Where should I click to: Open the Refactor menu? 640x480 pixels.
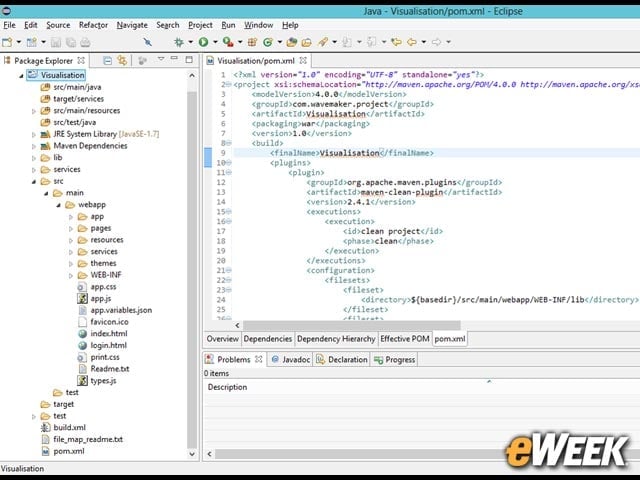point(93,25)
